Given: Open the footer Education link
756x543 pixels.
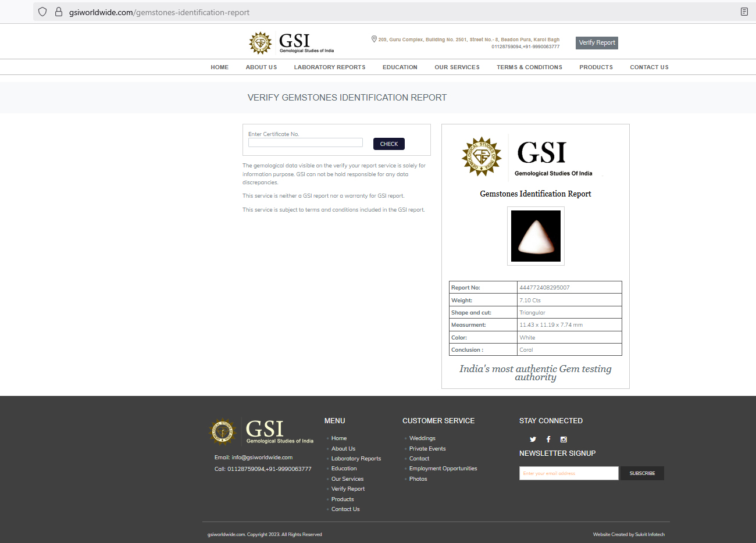Looking at the screenshot, I should (x=344, y=469).
